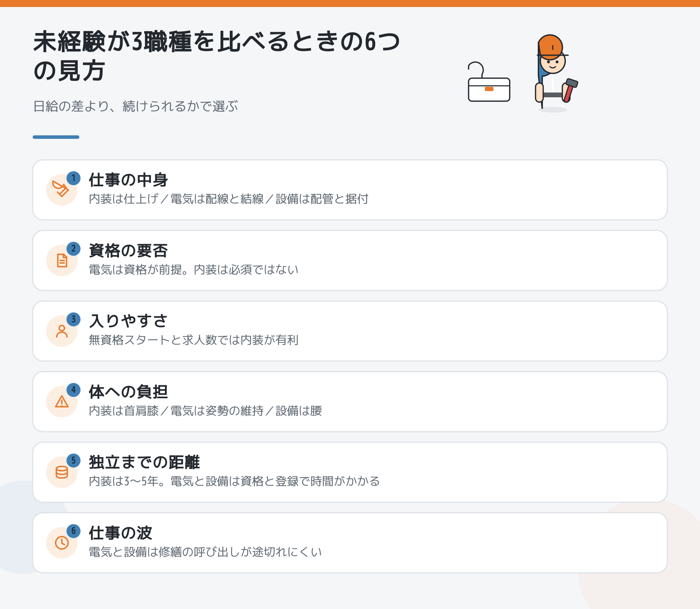The height and width of the screenshot is (609, 700).
Task: Click the warning triangle icon beside 体への負担
Action: (x=61, y=401)
